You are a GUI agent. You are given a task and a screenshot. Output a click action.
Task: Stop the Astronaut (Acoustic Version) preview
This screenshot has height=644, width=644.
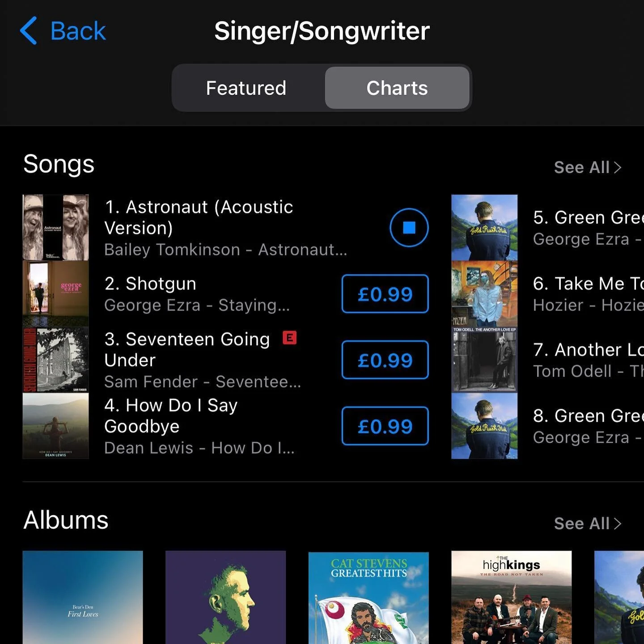pos(409,228)
